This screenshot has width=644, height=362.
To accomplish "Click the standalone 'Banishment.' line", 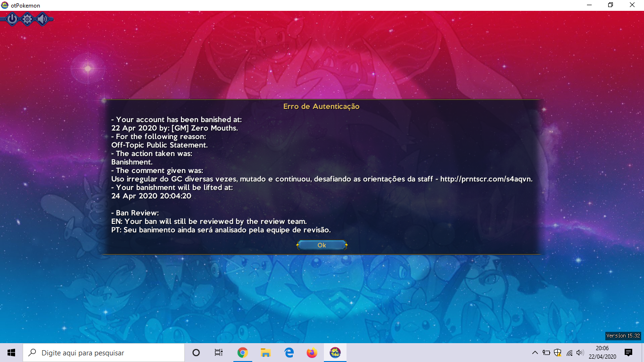I will (x=133, y=162).
